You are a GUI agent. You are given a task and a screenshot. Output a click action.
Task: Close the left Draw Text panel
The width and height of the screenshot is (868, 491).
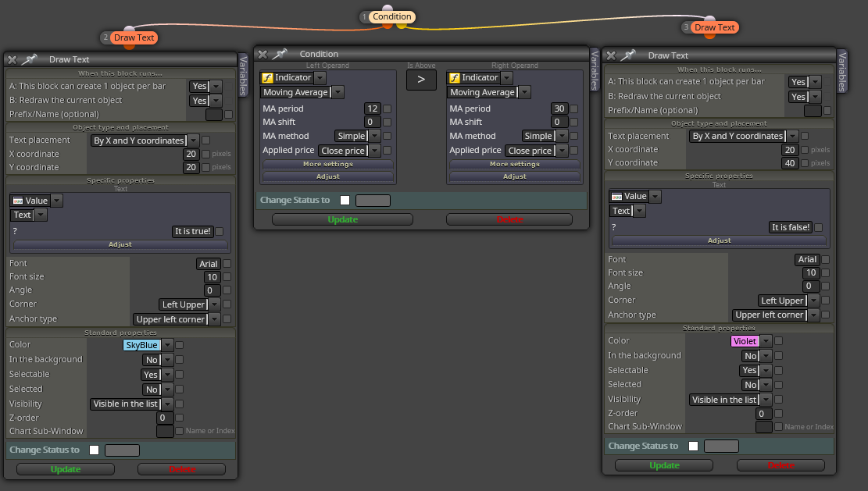[x=13, y=59]
